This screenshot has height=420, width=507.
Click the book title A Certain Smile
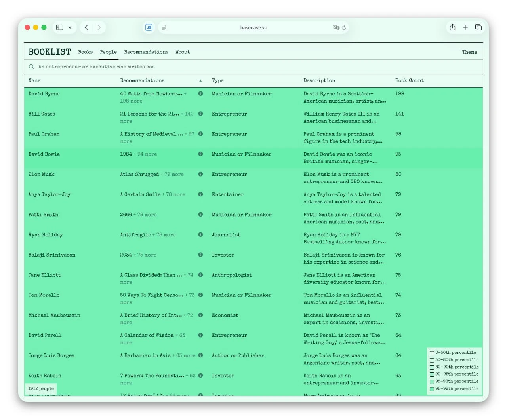pyautogui.click(x=140, y=194)
